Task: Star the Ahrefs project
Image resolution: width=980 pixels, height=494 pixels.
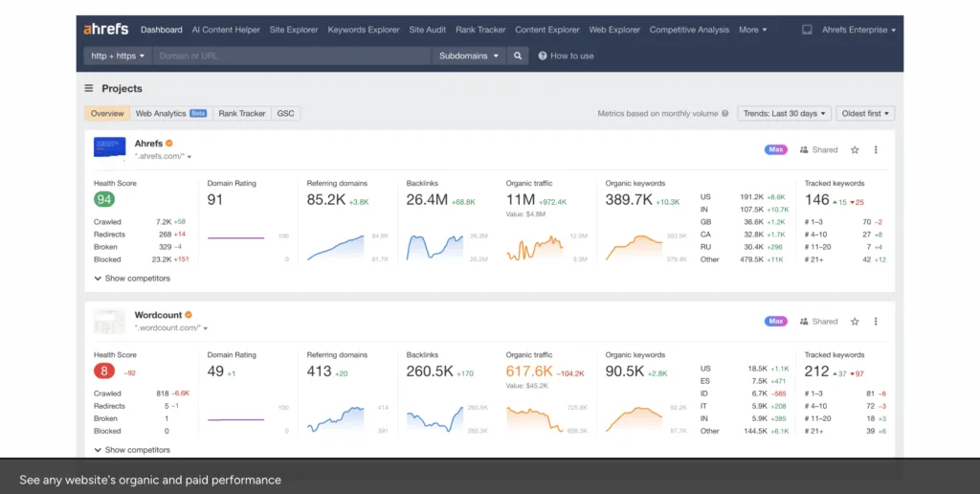Action: click(x=855, y=150)
